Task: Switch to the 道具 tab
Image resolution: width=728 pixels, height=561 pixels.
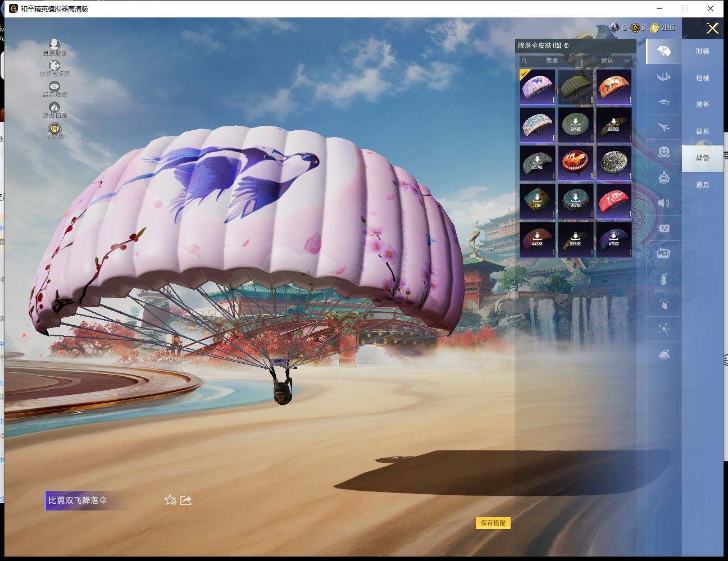Action: (x=703, y=185)
